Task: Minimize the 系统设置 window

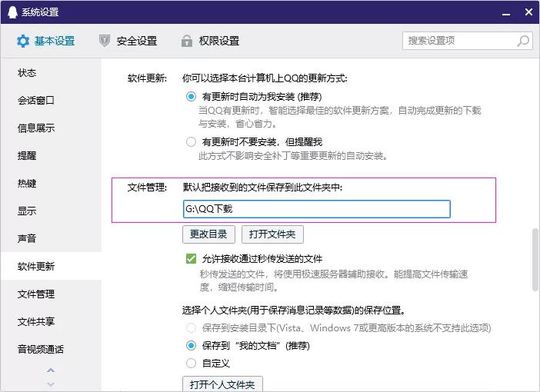Action: 506,13
